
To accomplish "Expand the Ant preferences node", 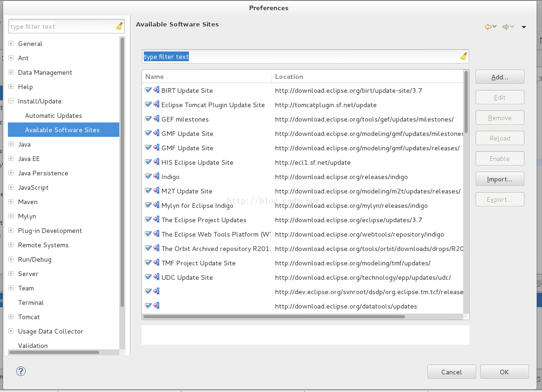I will pyautogui.click(x=11, y=58).
